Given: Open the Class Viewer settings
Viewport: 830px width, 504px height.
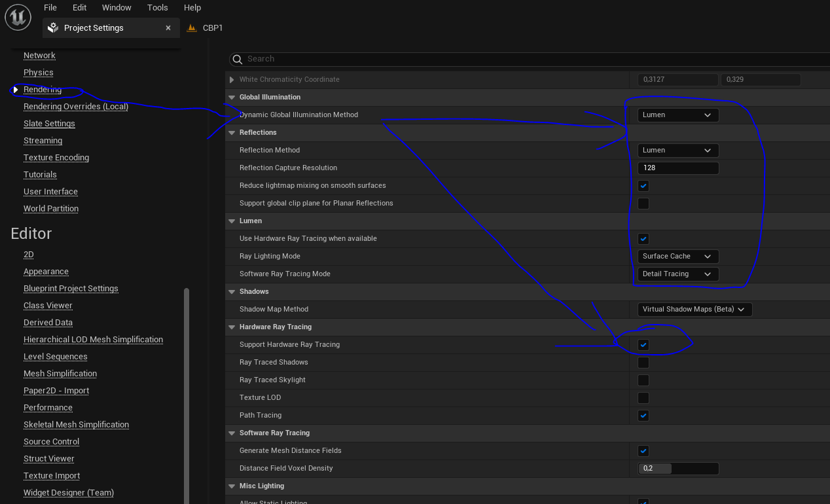Looking at the screenshot, I should click(x=48, y=306).
